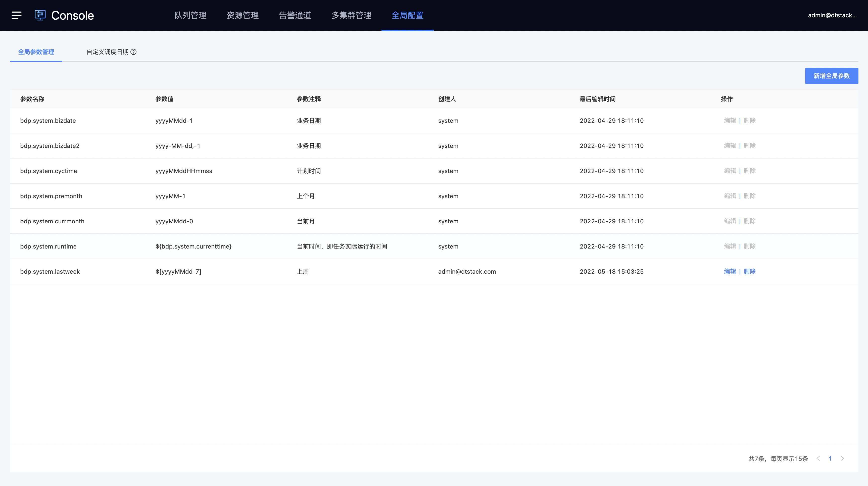The image size is (868, 486).
Task: Click 最后编辑时间 column header
Action: point(597,99)
